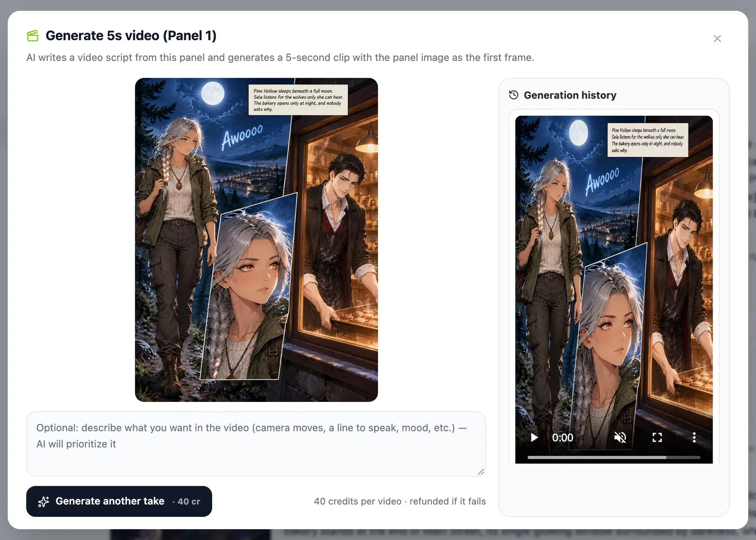Click the video progress bar

[x=614, y=457]
